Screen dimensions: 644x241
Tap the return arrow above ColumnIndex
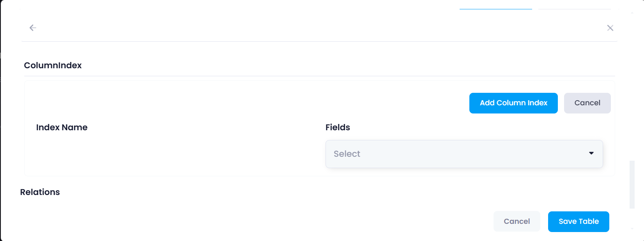(x=33, y=28)
